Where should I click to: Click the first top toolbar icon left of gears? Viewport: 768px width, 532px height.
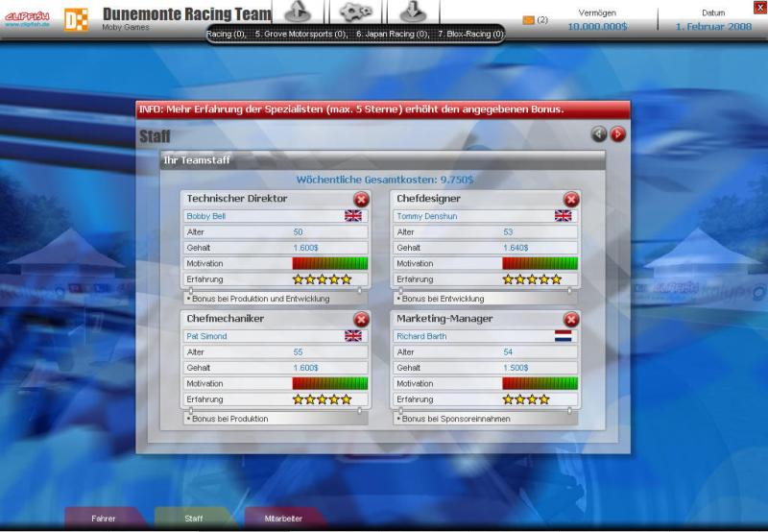coord(300,12)
